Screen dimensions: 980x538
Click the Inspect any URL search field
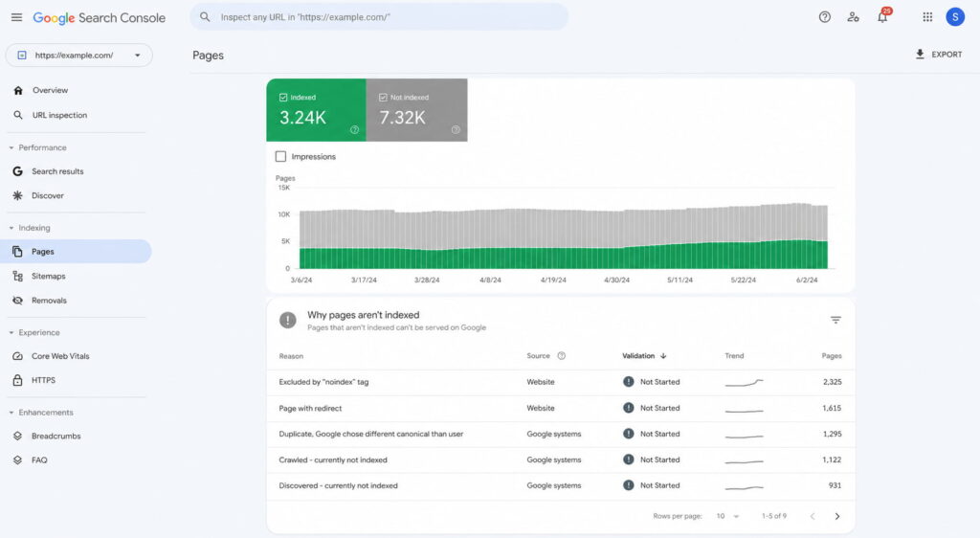coord(379,17)
